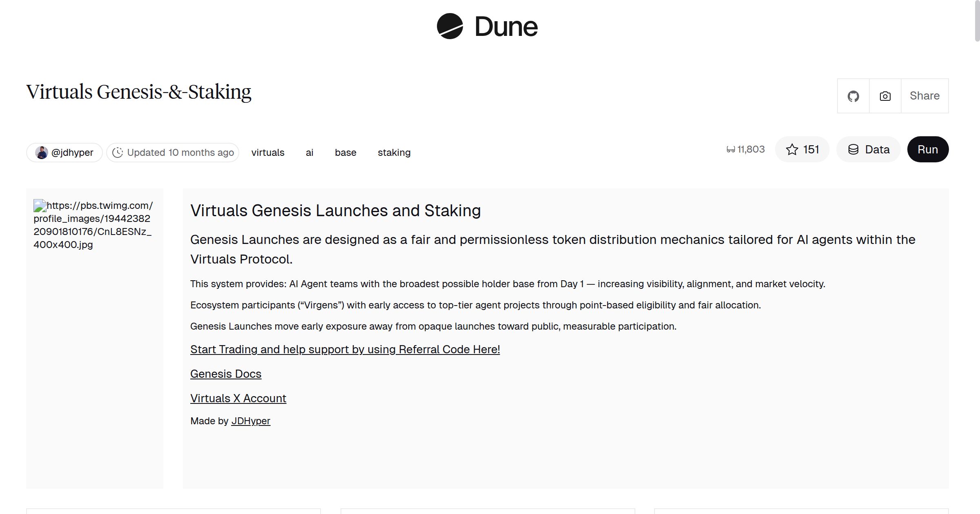Click the Start Trading referral link
The height and width of the screenshot is (514, 980).
[345, 349]
